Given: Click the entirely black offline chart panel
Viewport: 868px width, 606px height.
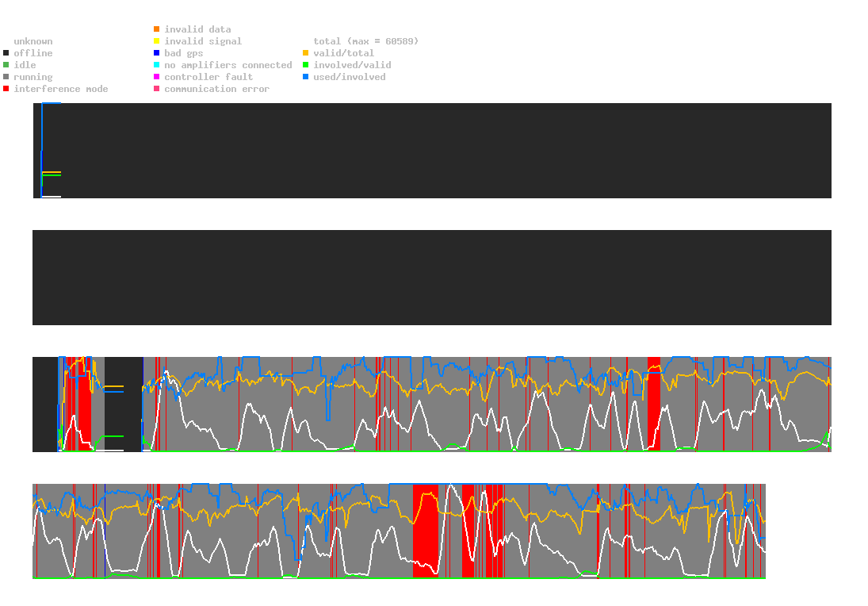Looking at the screenshot, I should tap(432, 278).
